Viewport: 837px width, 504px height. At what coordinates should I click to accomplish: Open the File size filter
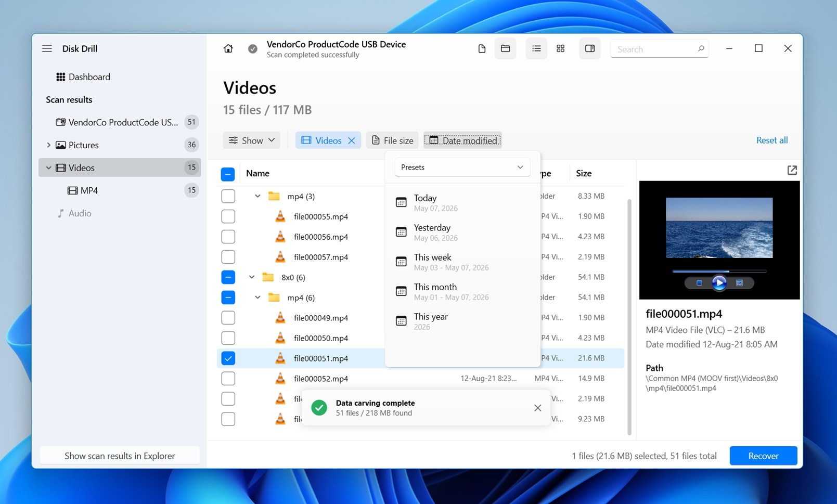[x=393, y=140]
